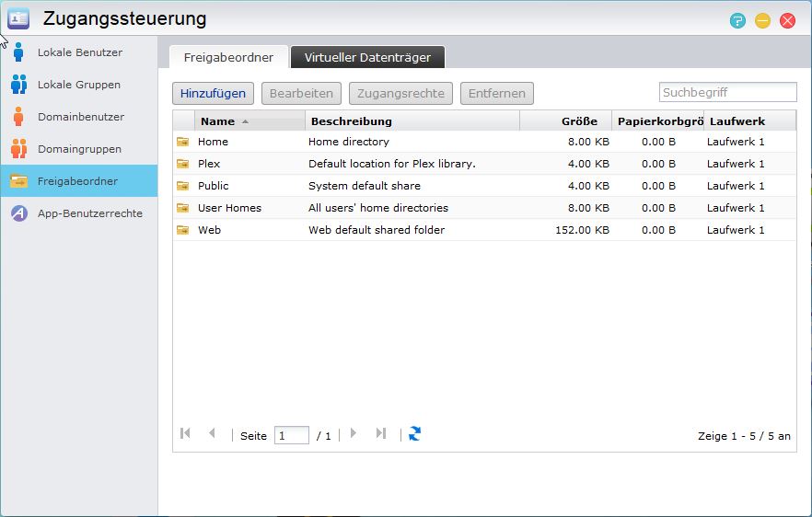Open Lokale Gruppen in the sidebar
The height and width of the screenshot is (517, 812).
click(x=79, y=85)
